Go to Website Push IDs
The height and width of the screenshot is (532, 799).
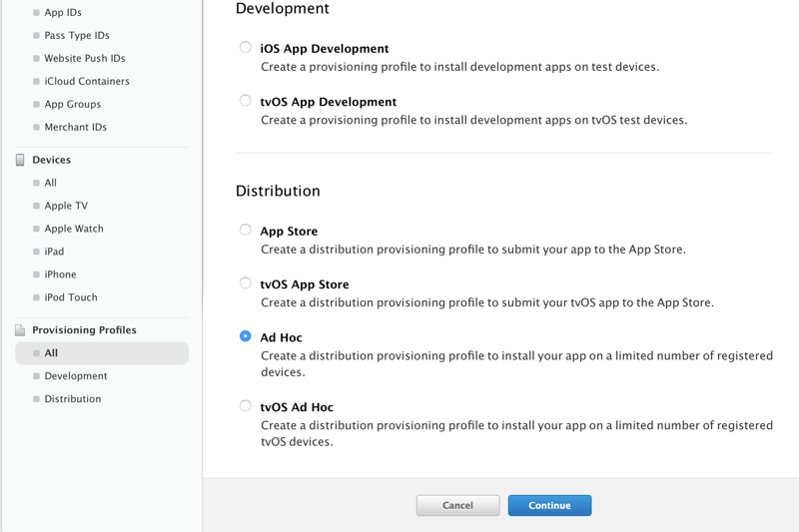coord(84,59)
